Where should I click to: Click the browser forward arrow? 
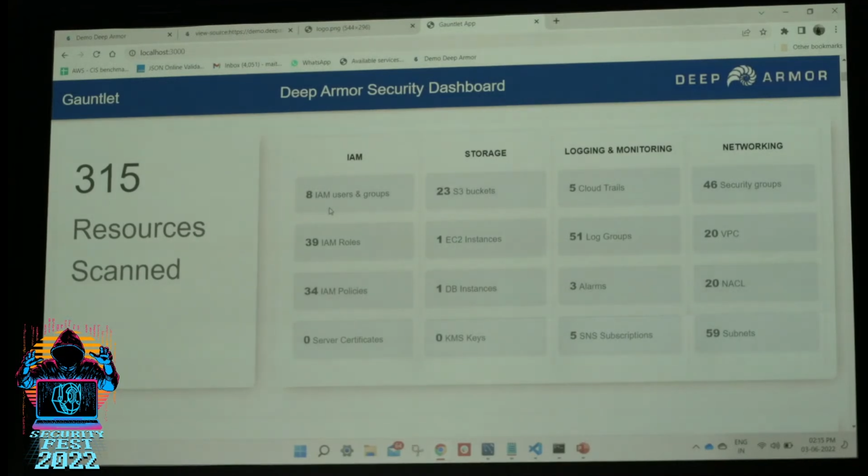point(81,55)
